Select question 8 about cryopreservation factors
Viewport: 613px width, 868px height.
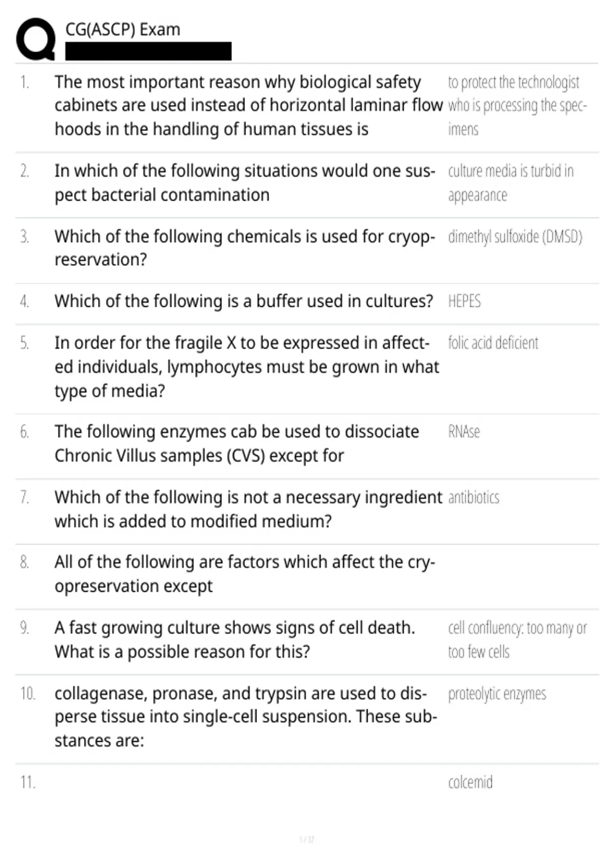point(245,574)
